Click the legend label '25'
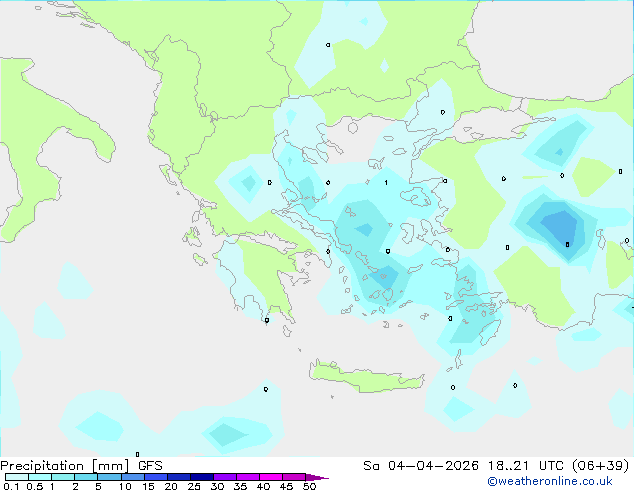634x490 pixels. pos(194,486)
